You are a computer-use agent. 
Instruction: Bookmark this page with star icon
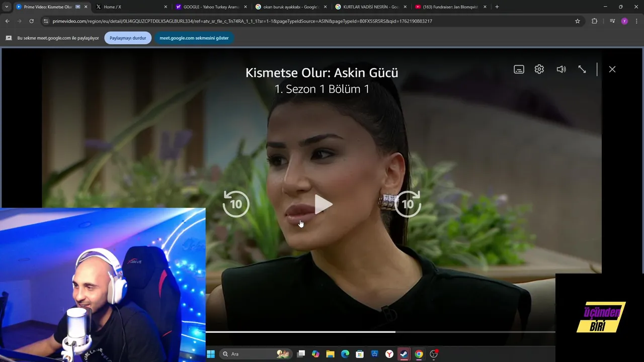(x=578, y=21)
